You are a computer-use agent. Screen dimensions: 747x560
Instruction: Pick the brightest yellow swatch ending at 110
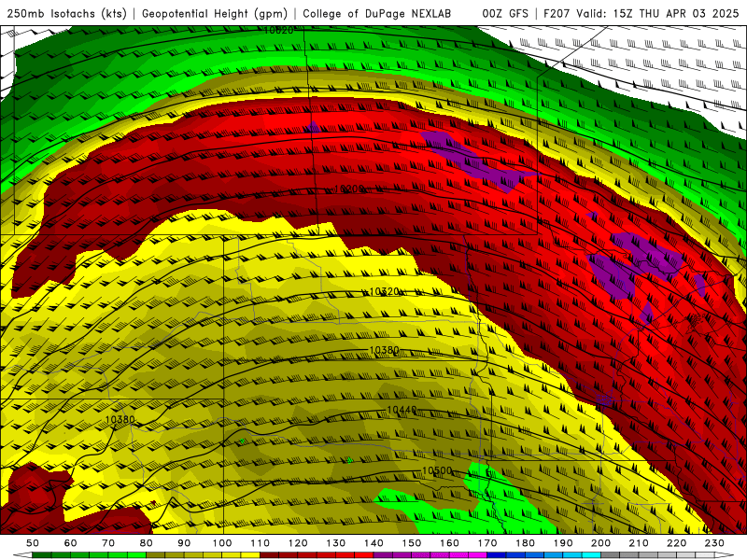pyautogui.click(x=250, y=555)
